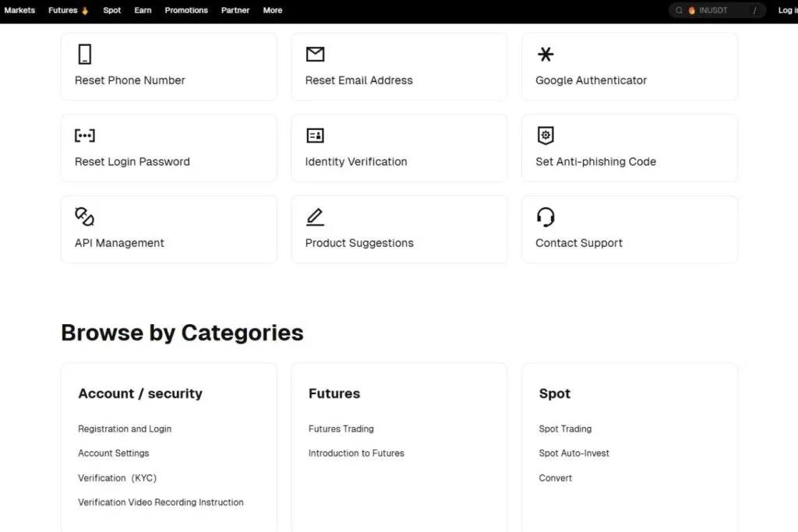Image resolution: width=798 pixels, height=532 pixels.
Task: Click the phone icon for Reset Phone Number
Action: click(84, 54)
